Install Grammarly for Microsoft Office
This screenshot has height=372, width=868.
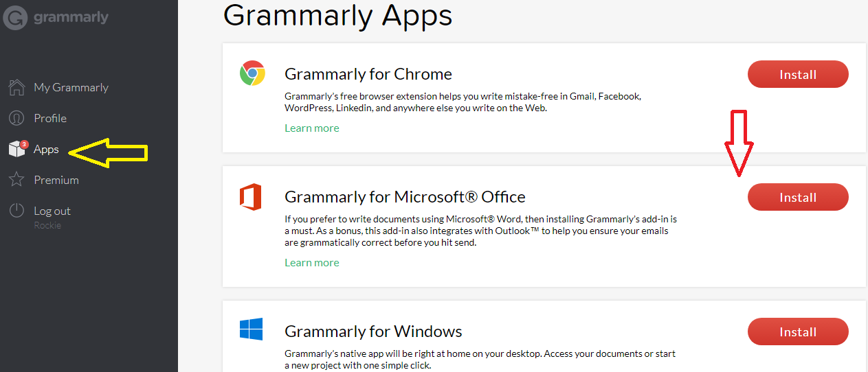point(798,197)
